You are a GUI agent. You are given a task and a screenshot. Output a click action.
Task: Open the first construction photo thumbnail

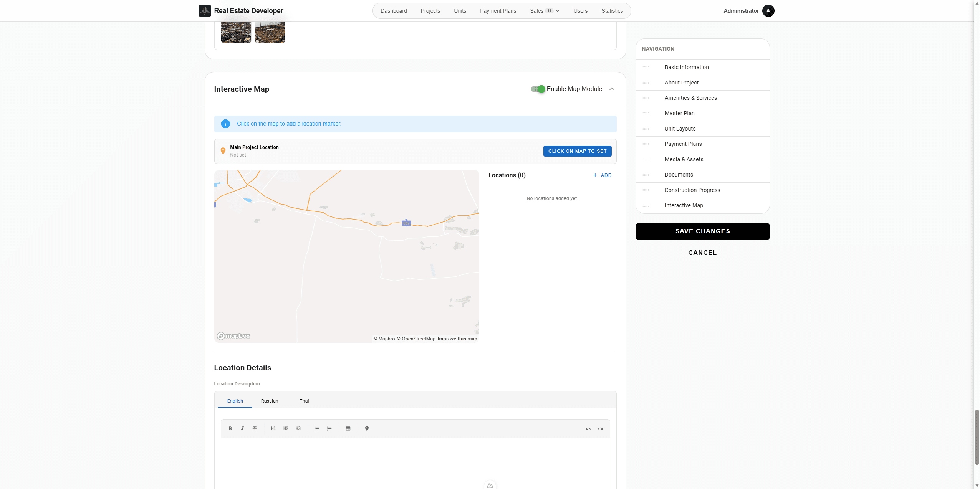coord(236,32)
